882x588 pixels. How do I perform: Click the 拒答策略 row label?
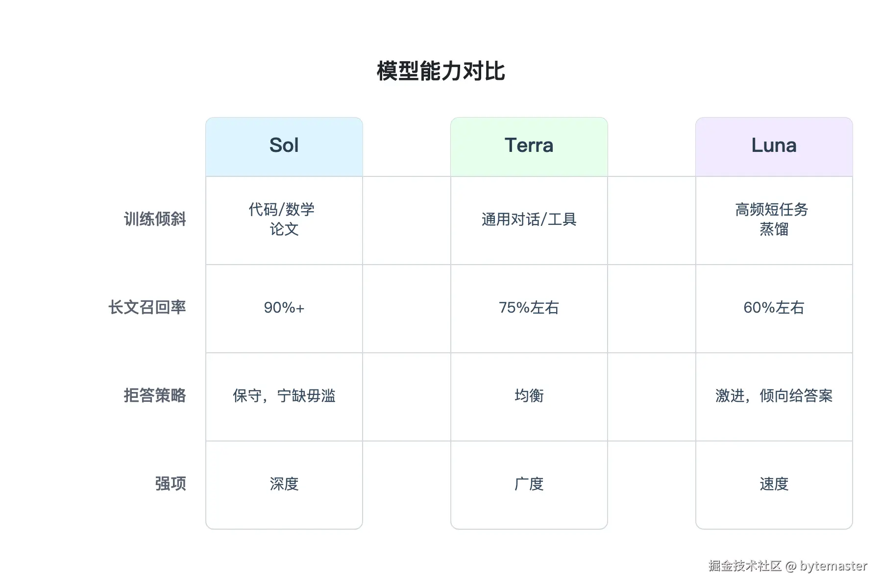click(155, 395)
